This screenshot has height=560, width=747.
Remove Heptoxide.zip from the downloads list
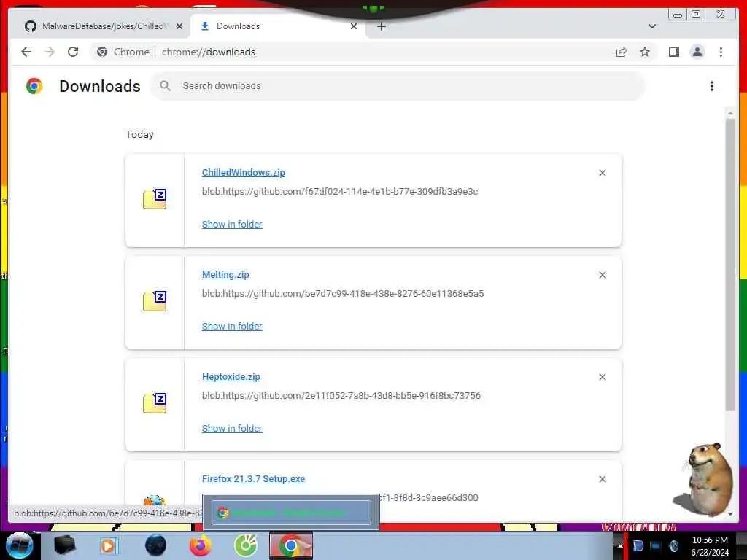[602, 377]
